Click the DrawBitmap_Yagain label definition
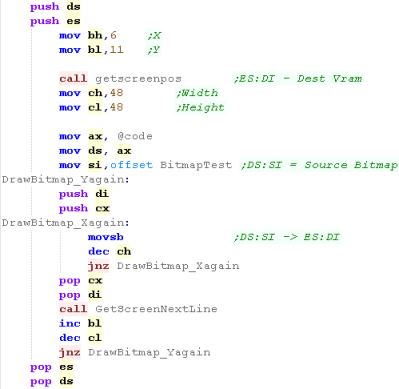The height and width of the screenshot is (389, 399). (x=66, y=180)
